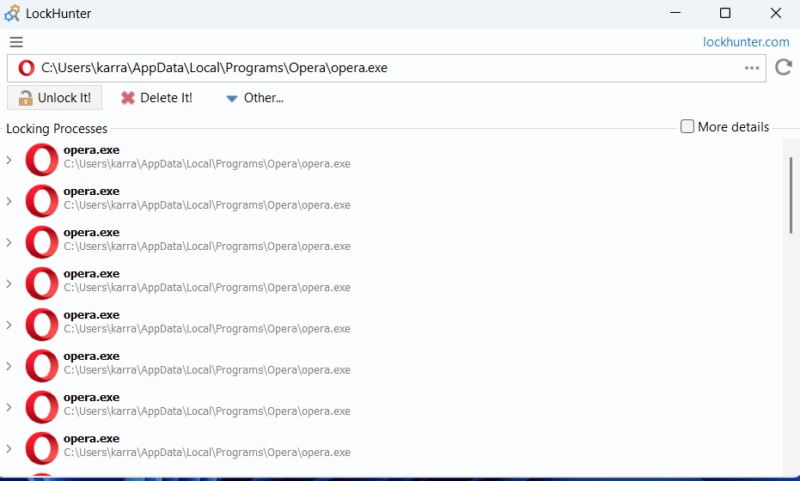Enable the More details checkbox
The width and height of the screenshot is (800, 481).
[687, 127]
